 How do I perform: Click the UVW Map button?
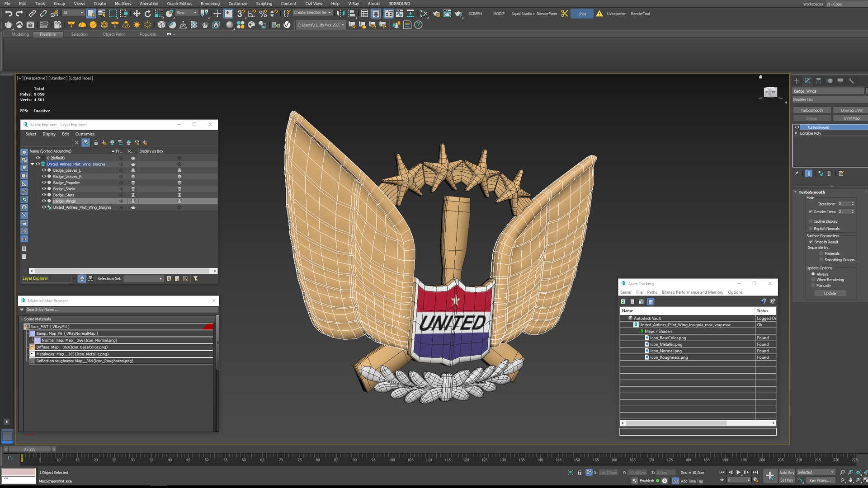coord(851,118)
